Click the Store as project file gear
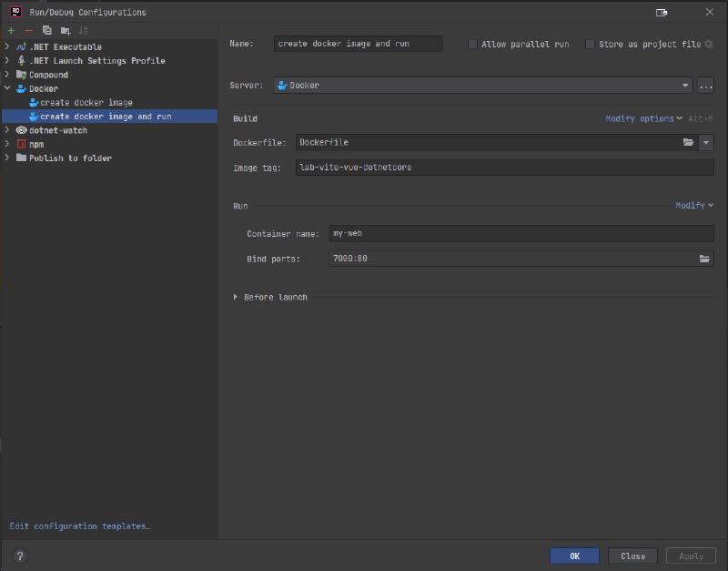This screenshot has width=728, height=571. [709, 44]
